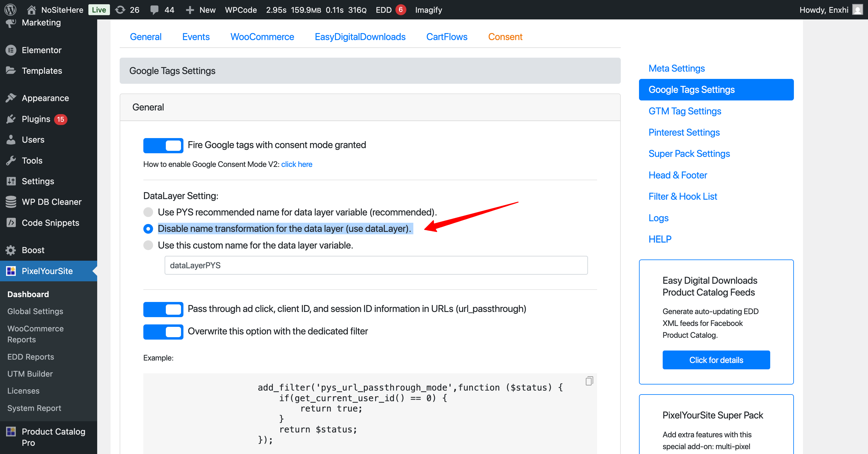Select Use PYS recommended name radio button

click(148, 212)
